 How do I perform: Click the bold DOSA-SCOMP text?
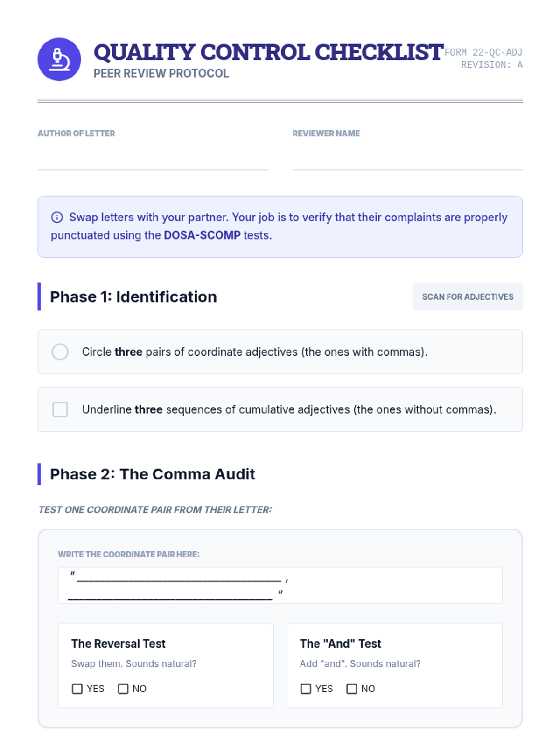click(202, 235)
